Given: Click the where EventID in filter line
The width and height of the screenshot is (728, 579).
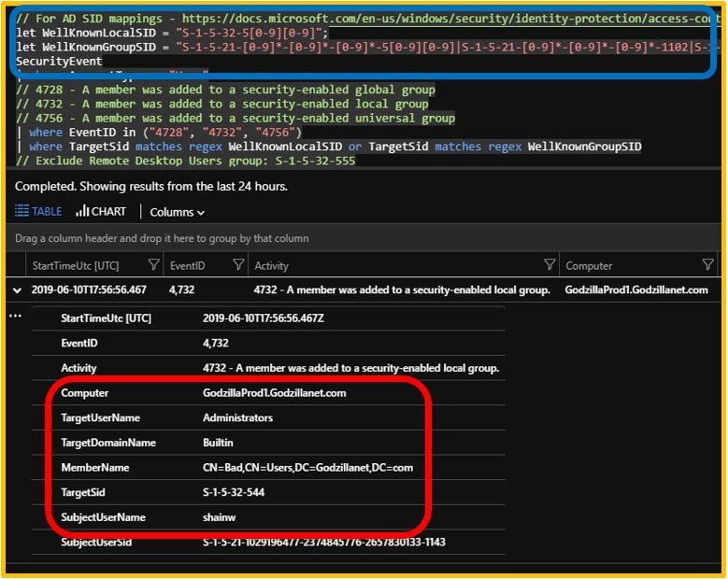Looking at the screenshot, I should coord(159,133).
